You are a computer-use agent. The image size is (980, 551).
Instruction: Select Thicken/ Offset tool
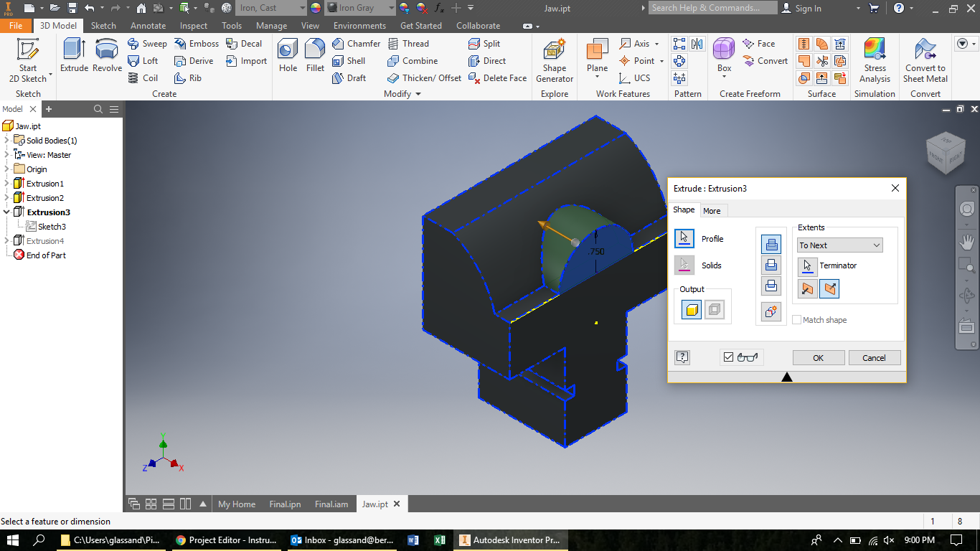tap(424, 78)
